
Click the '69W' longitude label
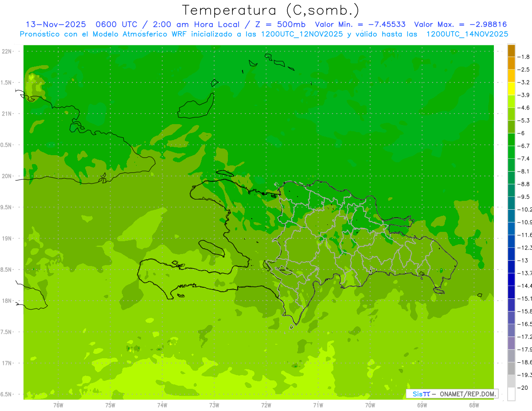pos(422,405)
